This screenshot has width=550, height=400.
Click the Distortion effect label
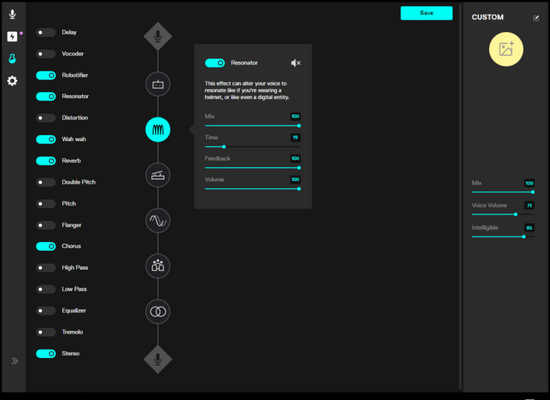pos(75,118)
